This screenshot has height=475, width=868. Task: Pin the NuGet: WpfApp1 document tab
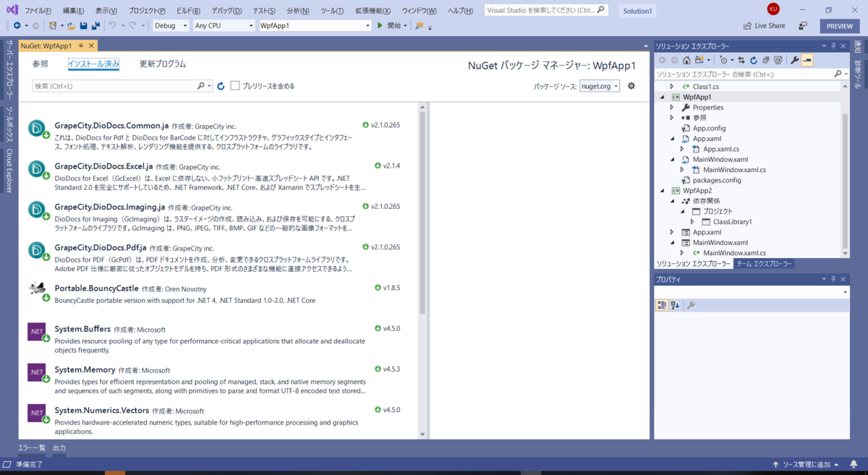(x=81, y=46)
